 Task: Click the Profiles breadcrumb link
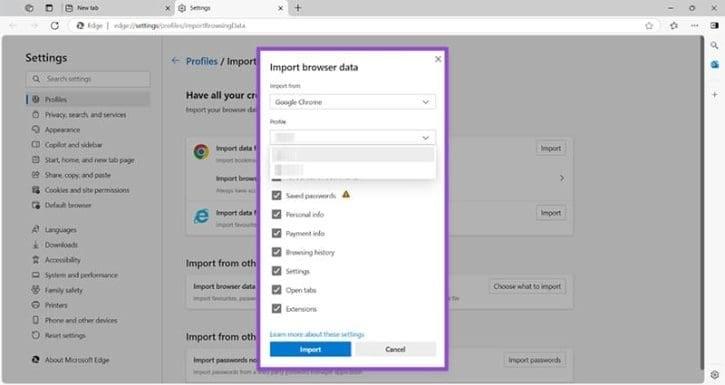pyautogui.click(x=202, y=61)
